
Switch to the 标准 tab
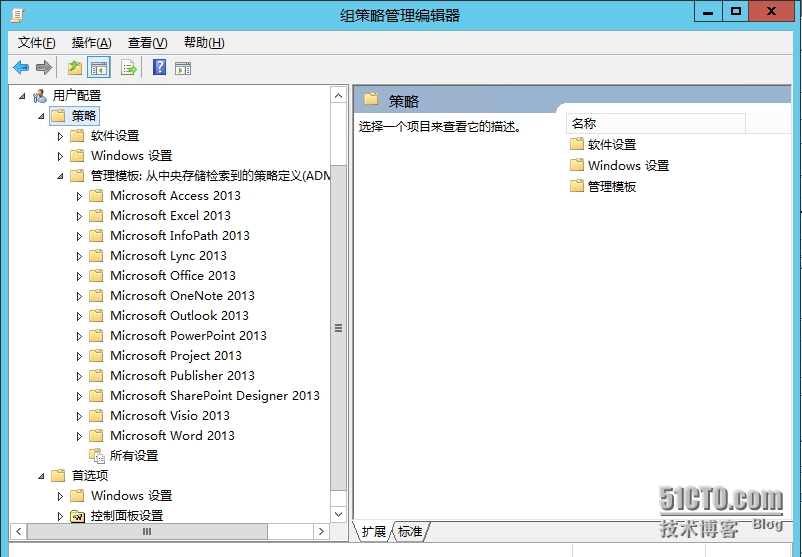(x=410, y=531)
